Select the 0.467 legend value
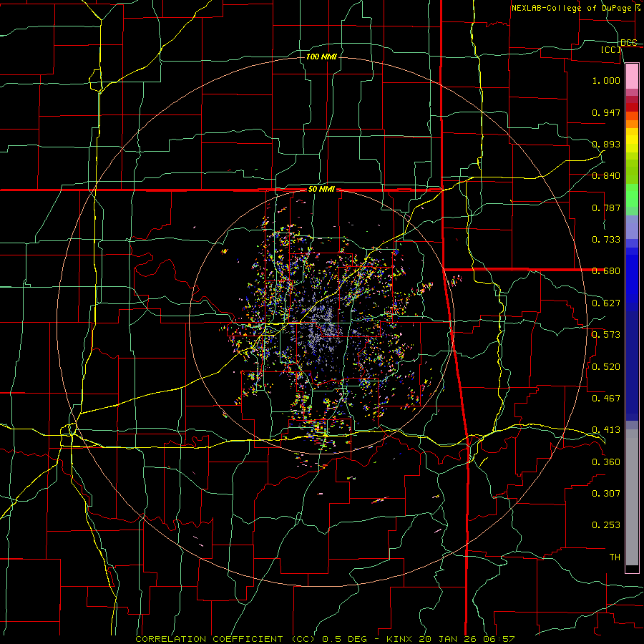This screenshot has width=644, height=644. tap(606, 399)
